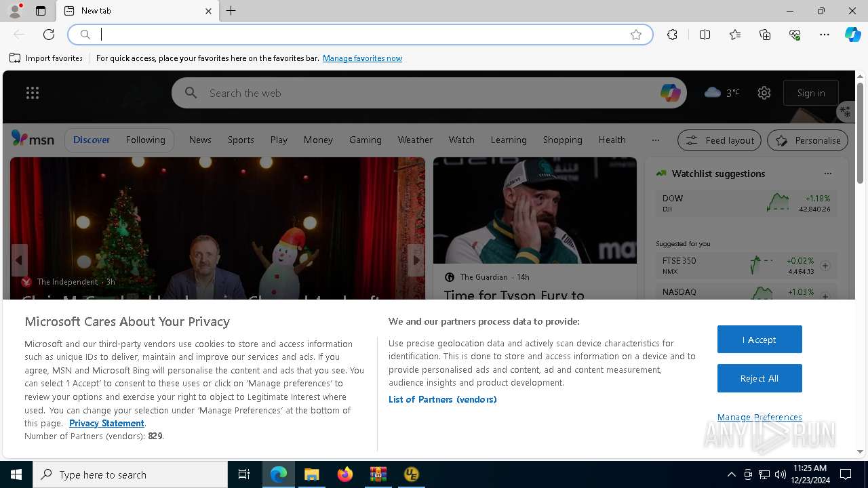
Task: Click Import favorites
Action: click(x=46, y=58)
